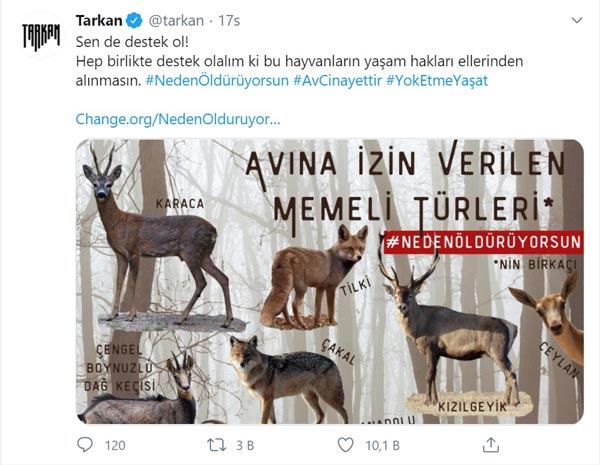
Task: Open the attached hunting species image
Action: 329,281
